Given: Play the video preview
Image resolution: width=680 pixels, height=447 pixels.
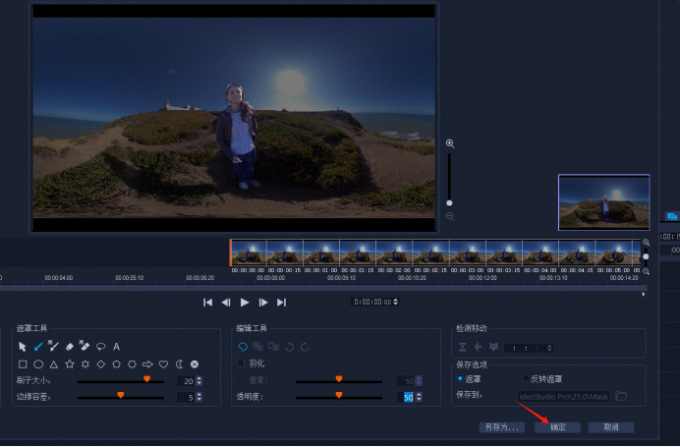Looking at the screenshot, I should click(245, 302).
